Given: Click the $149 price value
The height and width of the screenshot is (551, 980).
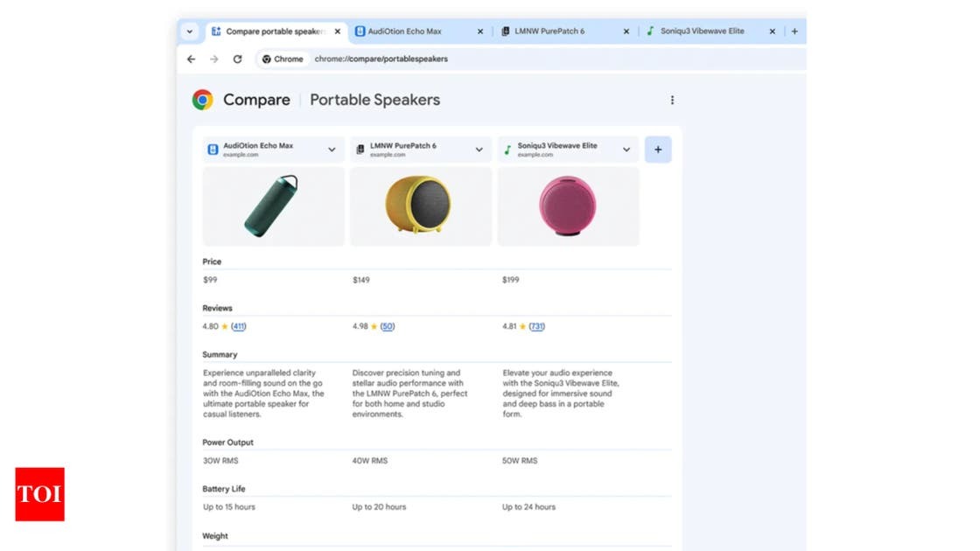Looking at the screenshot, I should pos(361,280).
